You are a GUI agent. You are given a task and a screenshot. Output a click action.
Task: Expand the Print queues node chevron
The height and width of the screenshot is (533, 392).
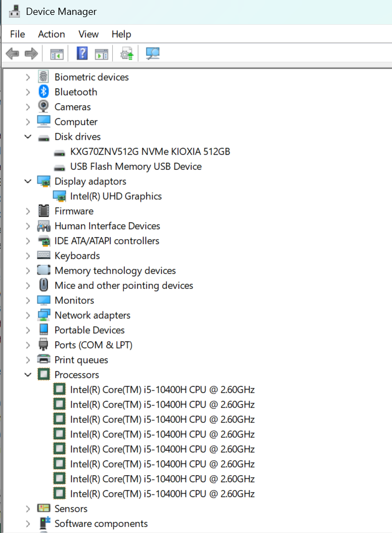28,360
